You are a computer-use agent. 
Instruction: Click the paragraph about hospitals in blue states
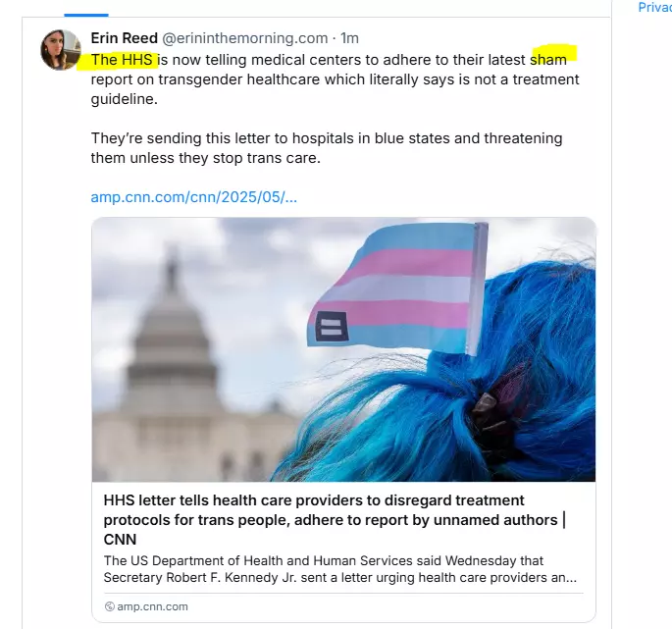point(327,148)
